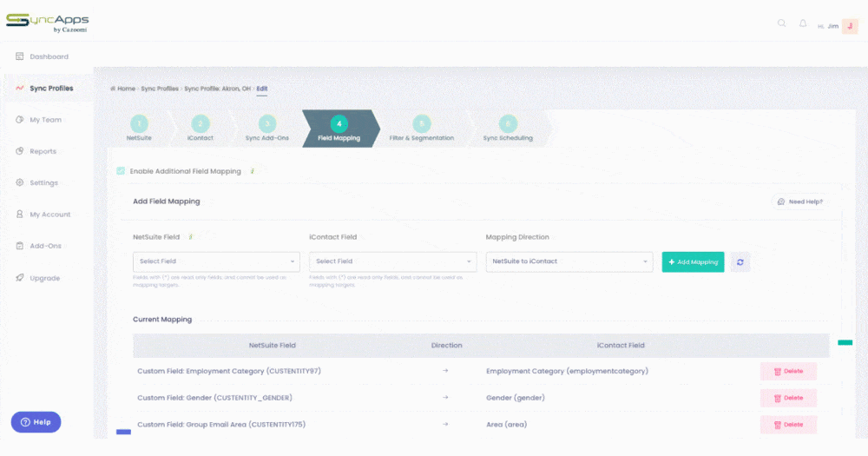Open the iContact Field select dropdown
This screenshot has height=456, width=868.
392,261
